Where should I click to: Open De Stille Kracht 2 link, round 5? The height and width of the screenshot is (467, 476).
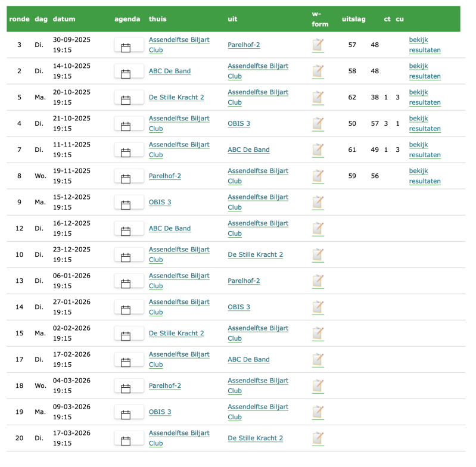point(176,97)
